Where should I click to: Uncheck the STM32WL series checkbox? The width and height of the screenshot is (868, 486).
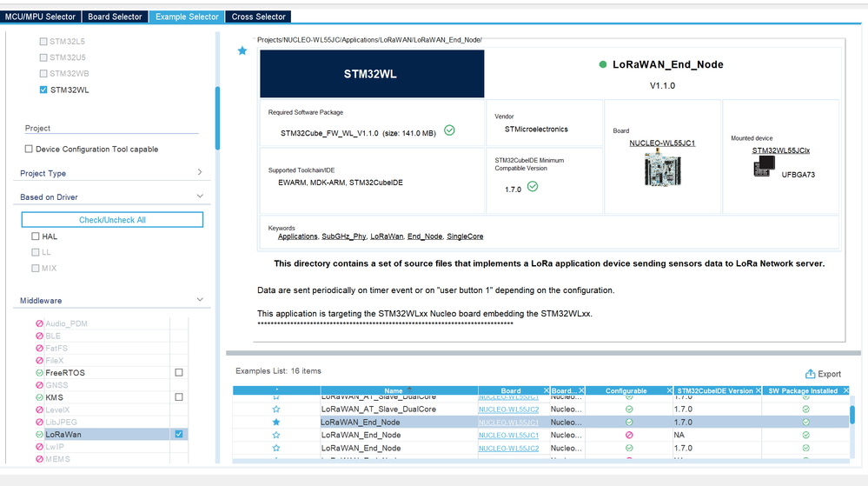pyautogui.click(x=43, y=90)
